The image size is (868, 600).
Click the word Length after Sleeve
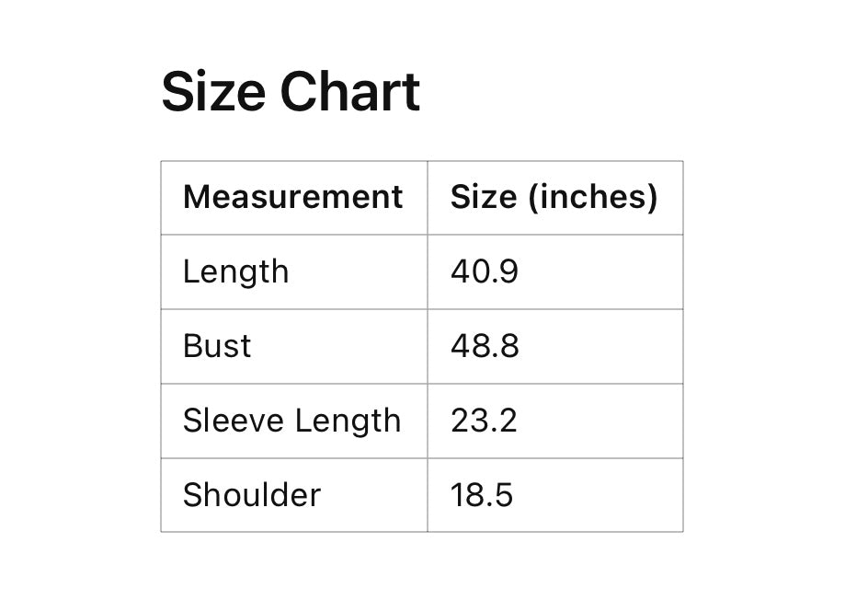(348, 421)
